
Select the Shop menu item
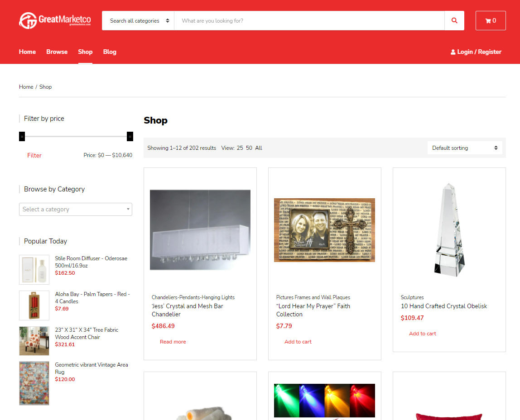click(x=85, y=52)
